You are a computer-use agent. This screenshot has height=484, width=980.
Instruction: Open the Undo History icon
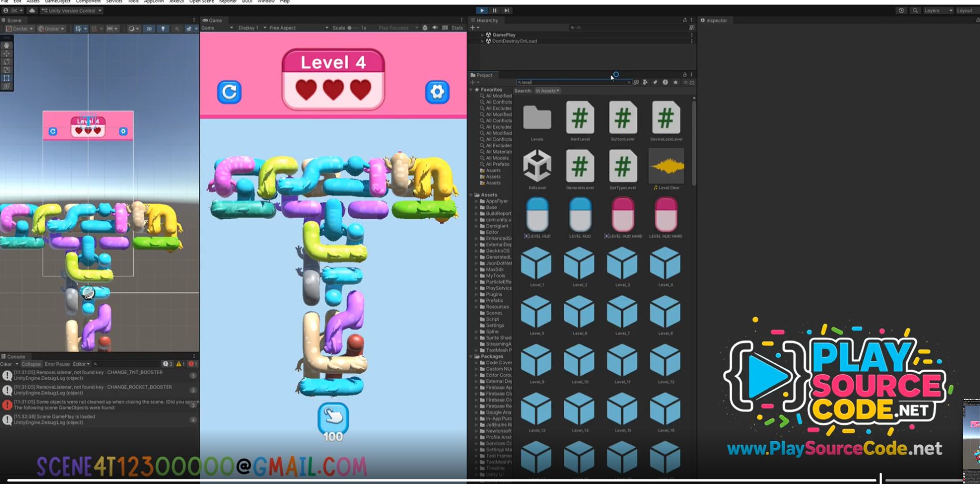pos(901,10)
